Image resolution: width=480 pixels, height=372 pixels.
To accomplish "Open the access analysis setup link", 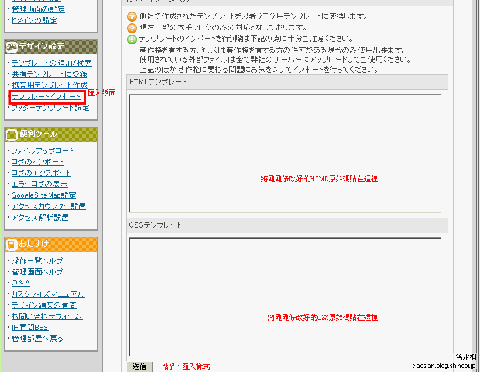I will coord(40,218).
